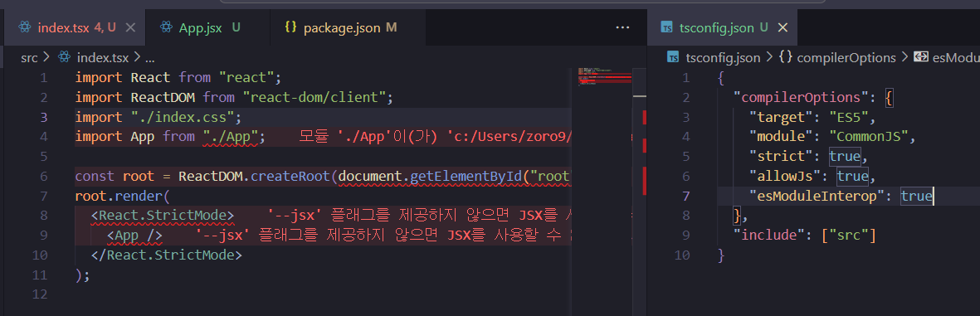Image resolution: width=980 pixels, height=316 pixels.
Task: Click the React icon on index.tsx tab
Action: pos(26,27)
